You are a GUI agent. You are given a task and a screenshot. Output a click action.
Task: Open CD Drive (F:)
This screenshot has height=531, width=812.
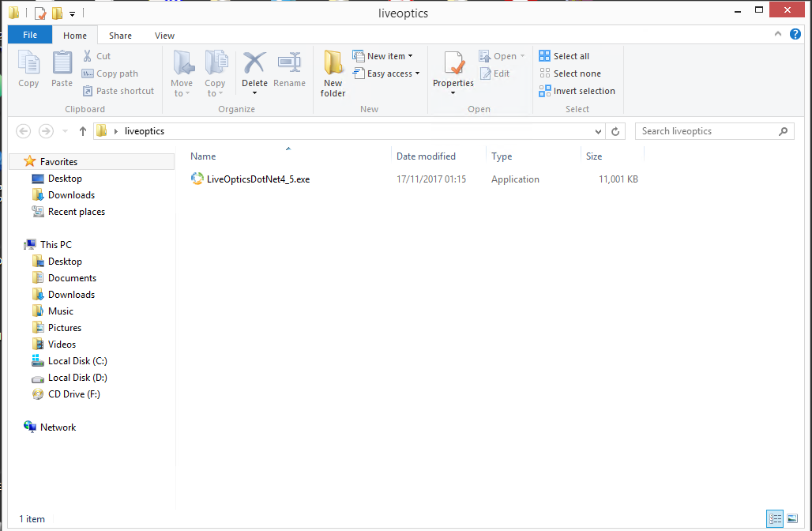pos(73,394)
